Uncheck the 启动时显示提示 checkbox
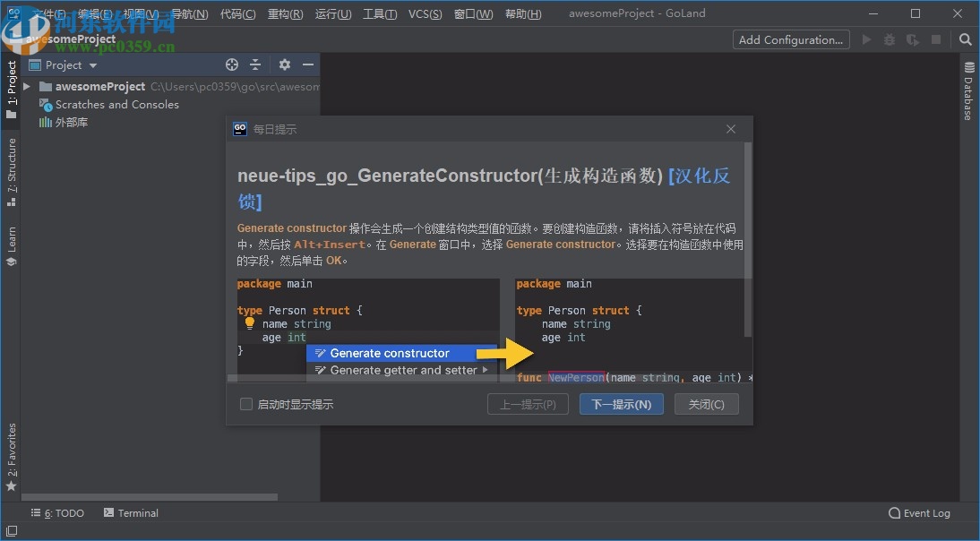This screenshot has width=980, height=541. pos(246,404)
